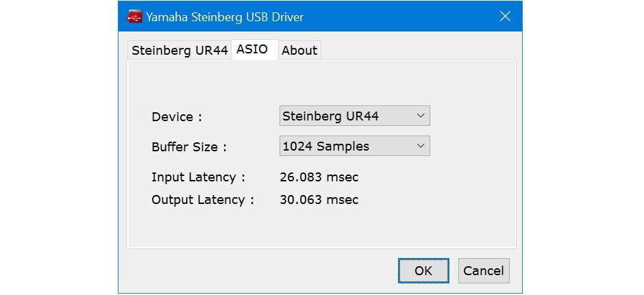
Task: Open the Buffer Size combo showing 1024 Samples
Action: pyautogui.click(x=354, y=146)
